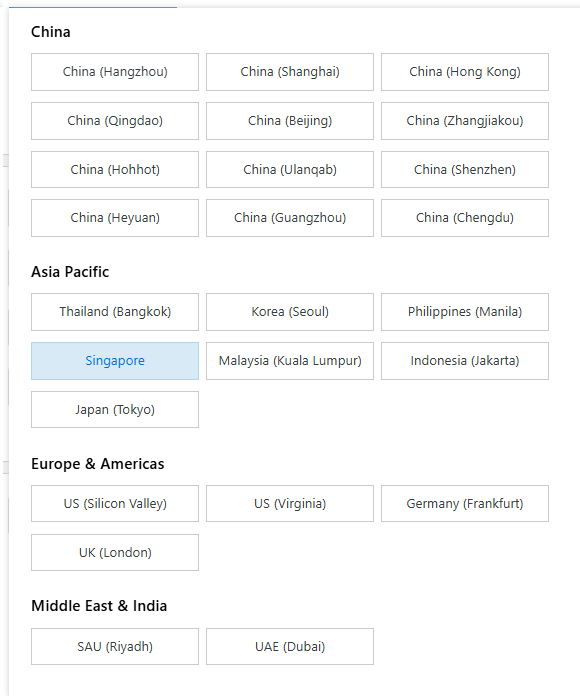Select China (Shenzhen) region

tap(465, 170)
